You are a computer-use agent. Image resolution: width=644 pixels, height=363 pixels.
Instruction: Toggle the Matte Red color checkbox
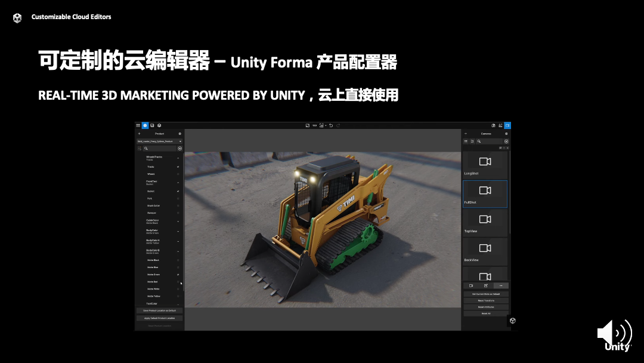pyautogui.click(x=178, y=282)
